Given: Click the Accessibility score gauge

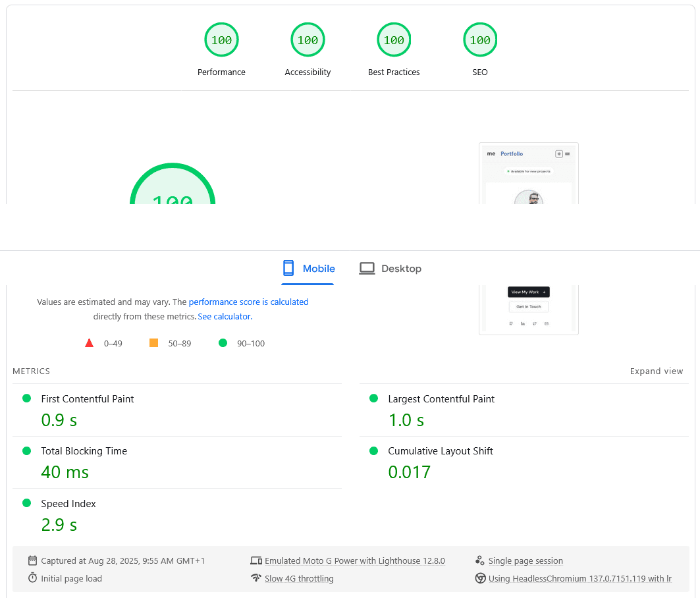Looking at the screenshot, I should [308, 40].
